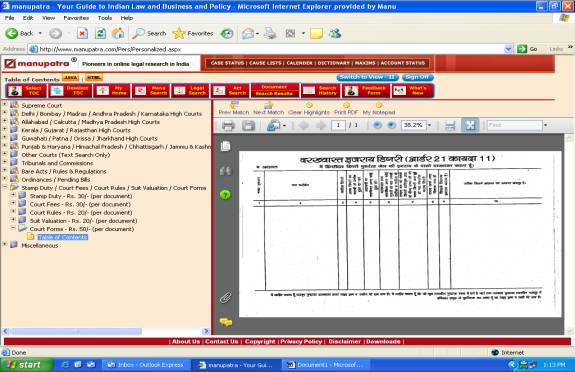Viewport: 575px width, 372px height.
Task: Open My Home in Manupatra toolbar
Action: (112, 91)
